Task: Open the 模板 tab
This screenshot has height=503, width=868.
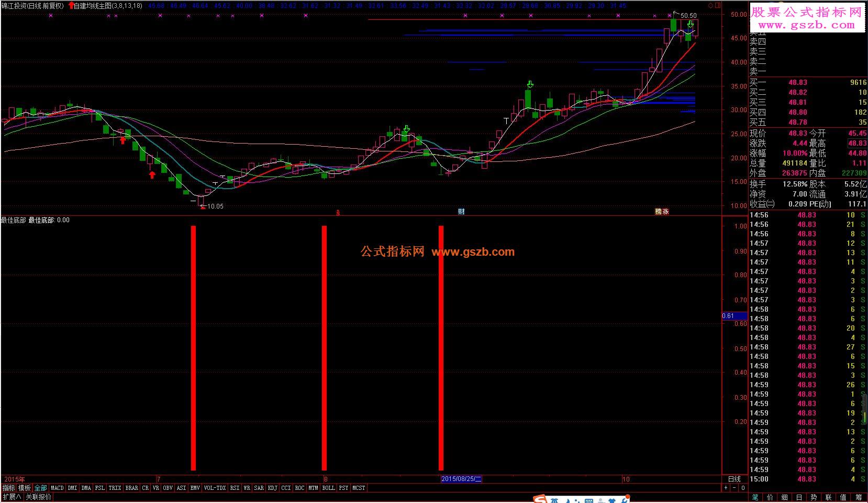Action: [x=25, y=488]
